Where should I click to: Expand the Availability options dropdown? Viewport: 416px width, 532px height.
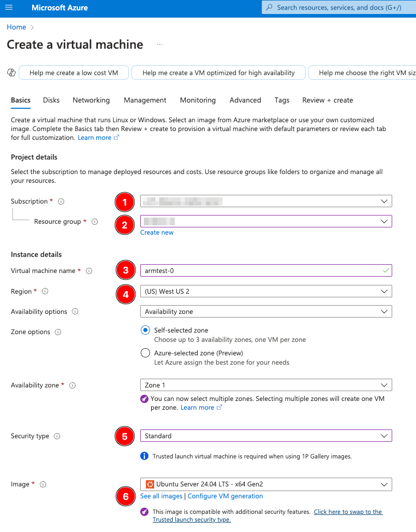tap(266, 311)
